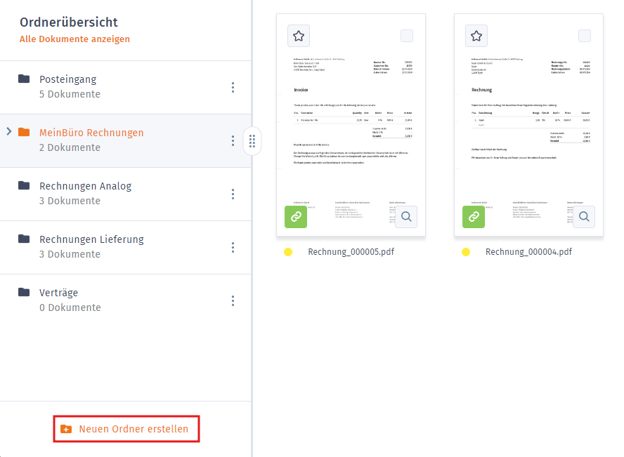Star the Rechnung_000004.pdf document as favorite
Image resolution: width=624 pixels, height=457 pixels.
(476, 36)
